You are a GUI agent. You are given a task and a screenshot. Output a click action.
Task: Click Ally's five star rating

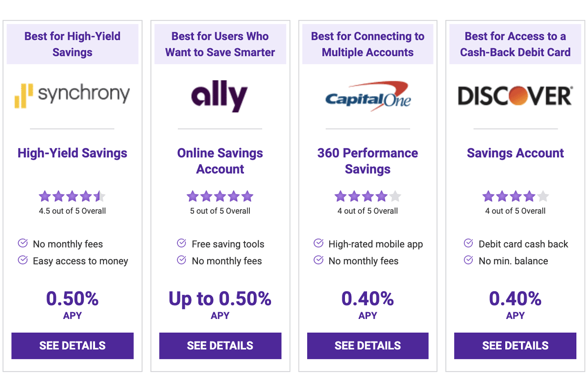[x=220, y=196]
